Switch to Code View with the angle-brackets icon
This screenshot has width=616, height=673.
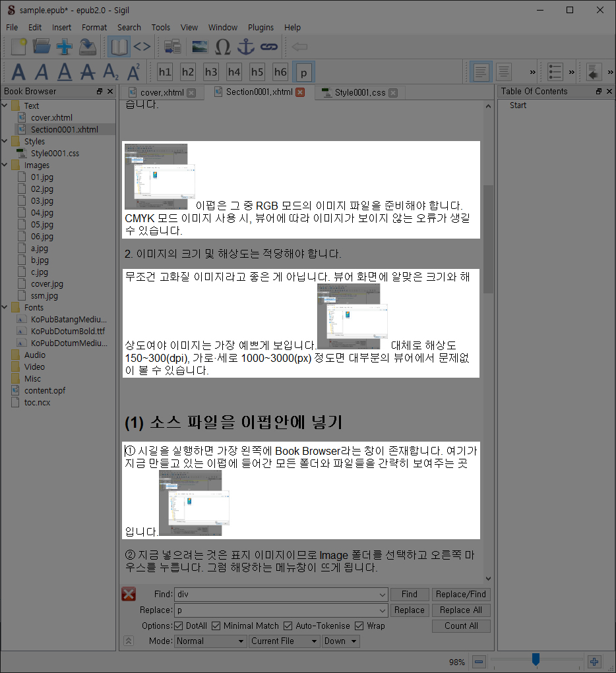[x=142, y=47]
